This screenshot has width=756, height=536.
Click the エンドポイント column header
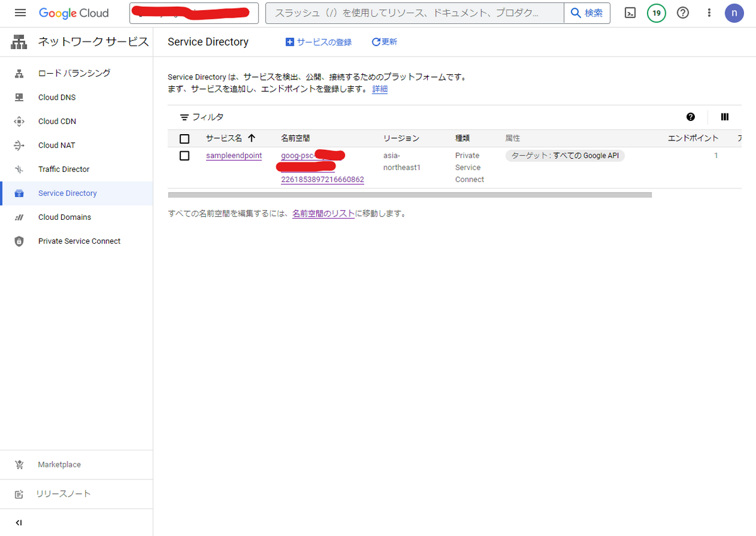point(693,139)
